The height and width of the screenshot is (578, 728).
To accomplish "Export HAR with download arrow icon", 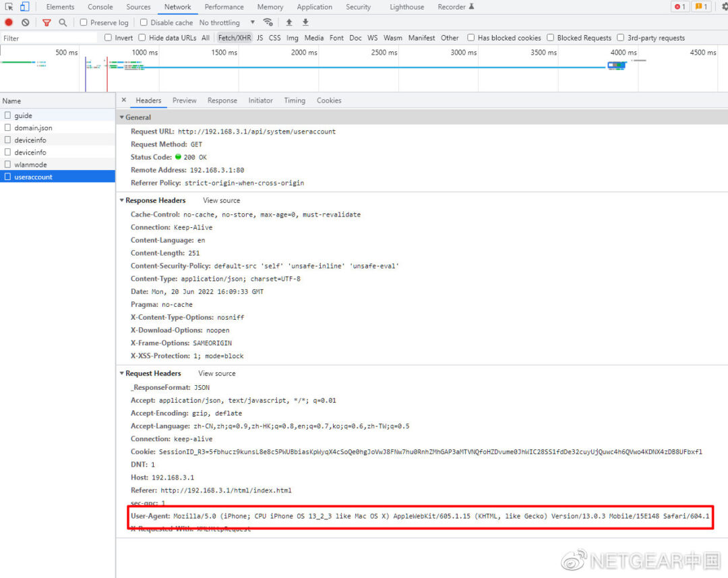I will [305, 22].
